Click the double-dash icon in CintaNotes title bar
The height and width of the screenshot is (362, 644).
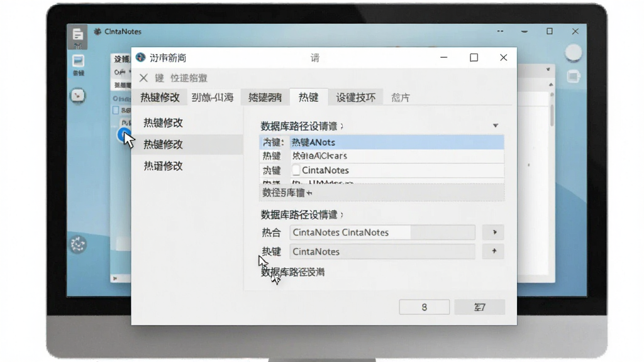pos(500,31)
